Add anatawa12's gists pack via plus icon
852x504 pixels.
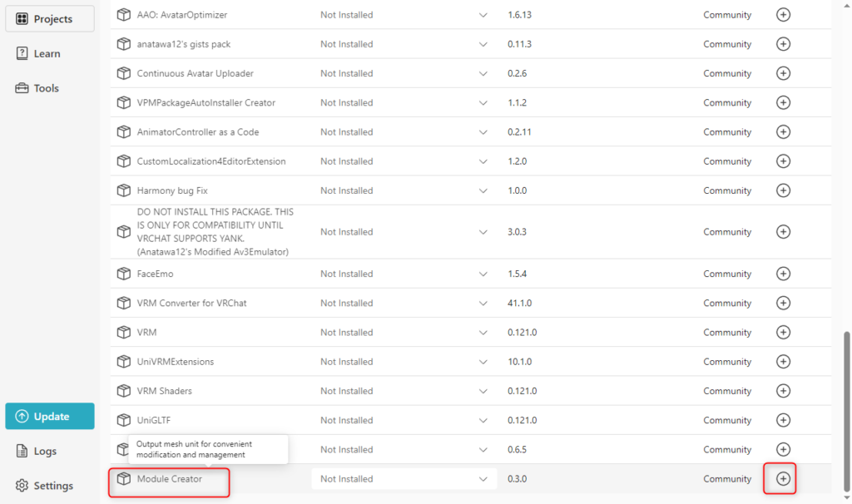783,44
